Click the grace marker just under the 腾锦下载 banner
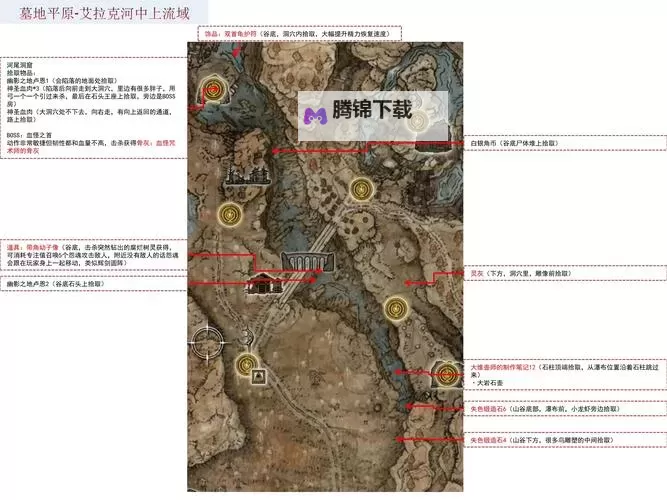Screen dimensions: 667x500 pyautogui.click(x=361, y=189)
